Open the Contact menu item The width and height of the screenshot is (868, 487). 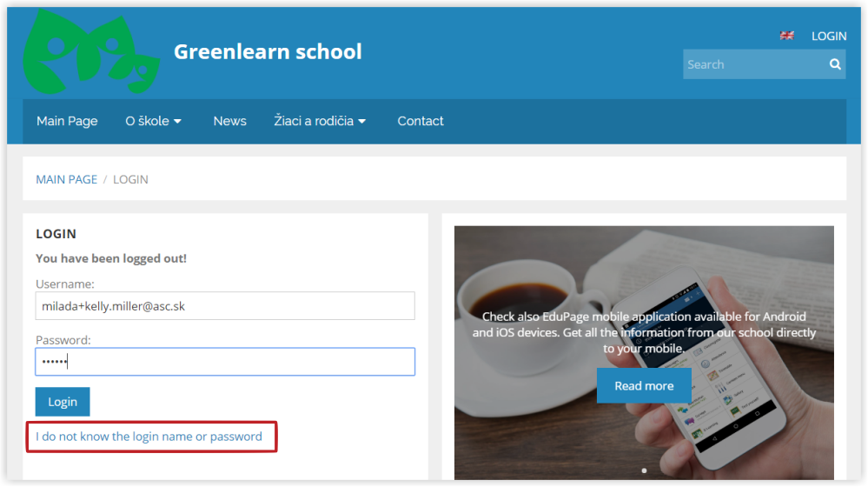421,121
